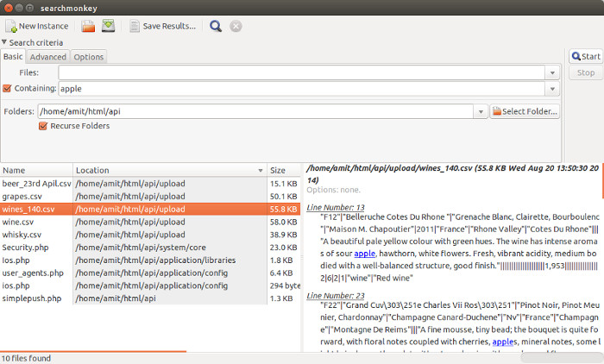Click the New Instance toolbar button
The width and height of the screenshot is (604, 364).
click(x=37, y=26)
